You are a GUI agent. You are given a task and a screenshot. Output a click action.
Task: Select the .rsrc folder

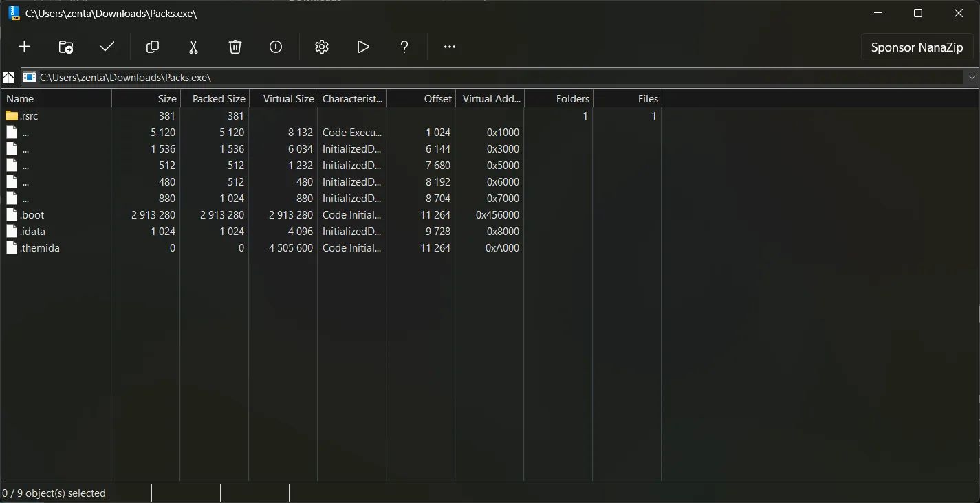point(29,116)
